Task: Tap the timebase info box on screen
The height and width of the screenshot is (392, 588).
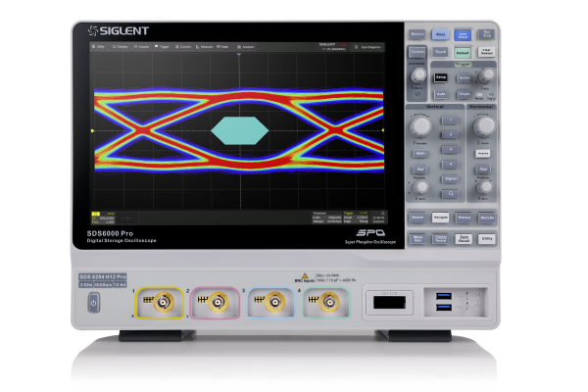Action: [x=323, y=218]
